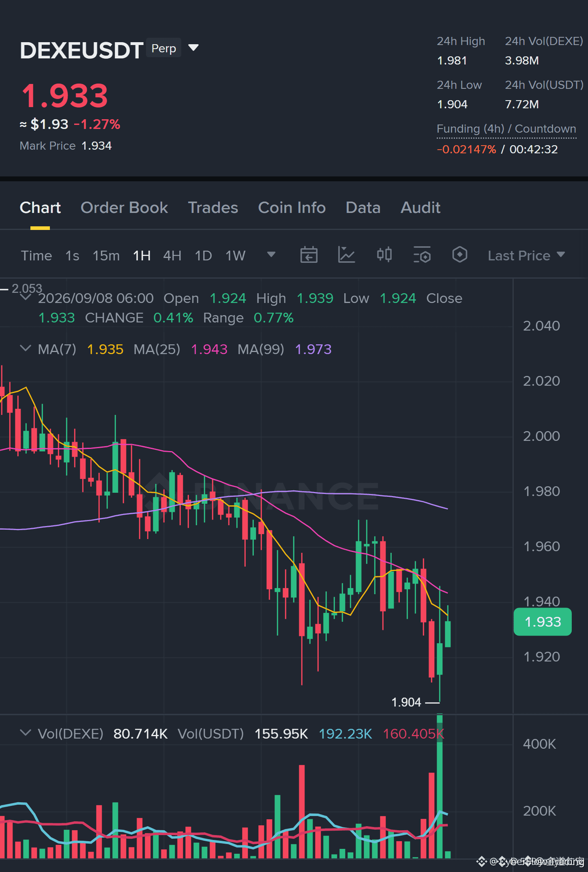Open the DEXEUSDT pair selector arrow
This screenshot has height=872, width=588.
tap(194, 48)
